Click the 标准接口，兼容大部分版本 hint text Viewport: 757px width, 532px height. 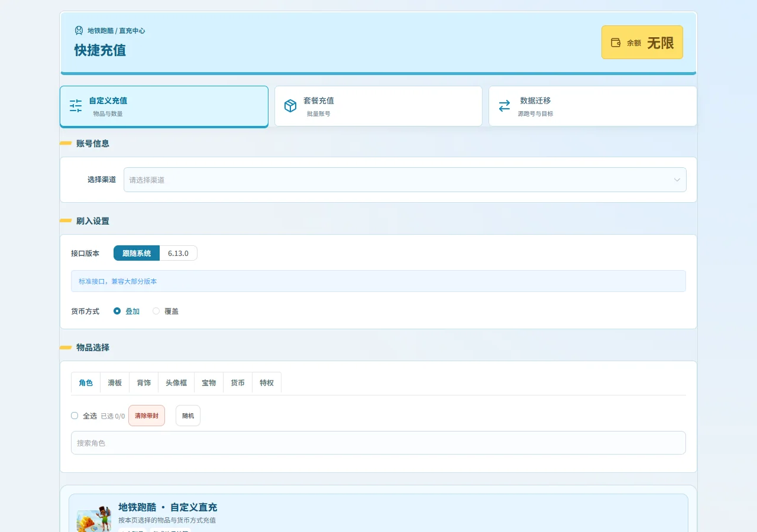(118, 281)
